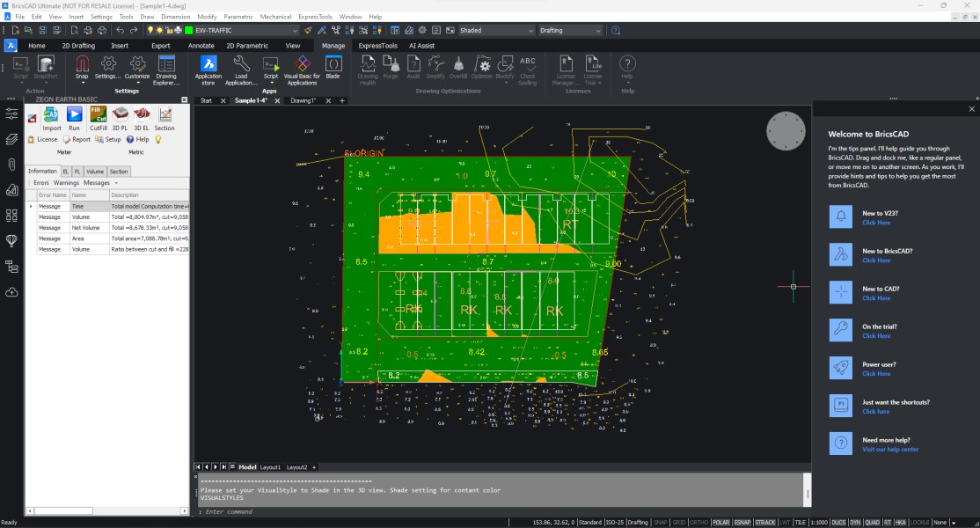Open the Section chart tool
This screenshot has width=980, height=528.
(165, 118)
